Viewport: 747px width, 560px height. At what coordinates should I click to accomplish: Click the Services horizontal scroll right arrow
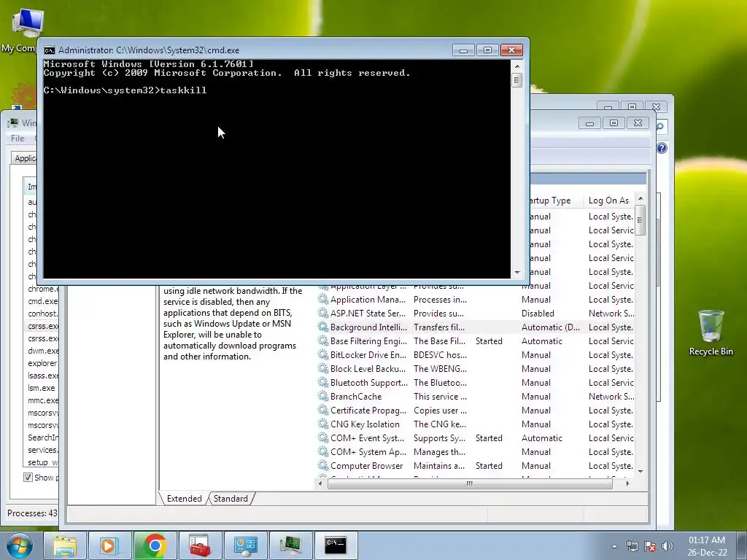(x=627, y=484)
